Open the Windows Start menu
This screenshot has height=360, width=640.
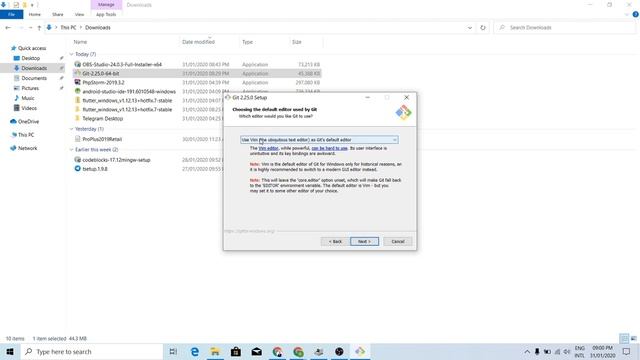[x=10, y=351]
